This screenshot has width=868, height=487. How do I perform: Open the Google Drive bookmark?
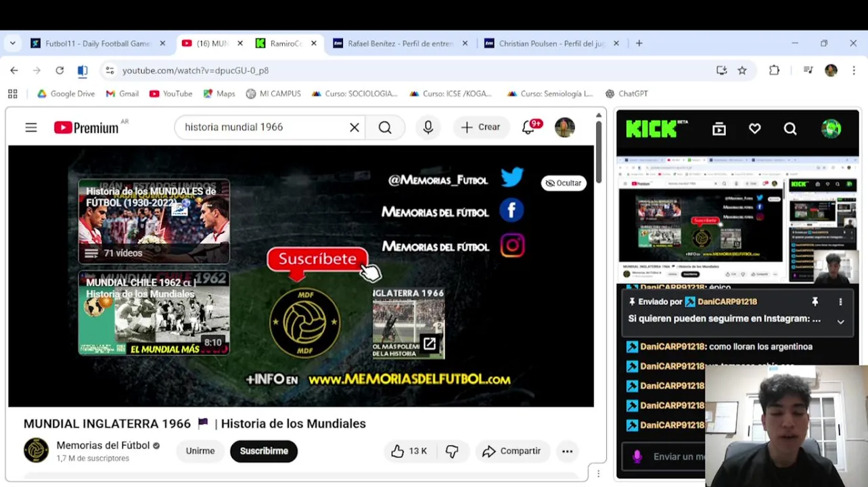(66, 94)
